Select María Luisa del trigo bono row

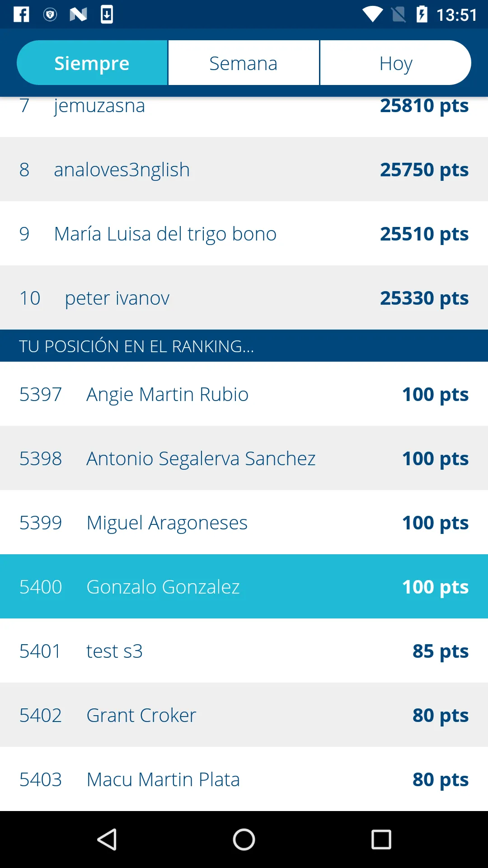(x=244, y=234)
